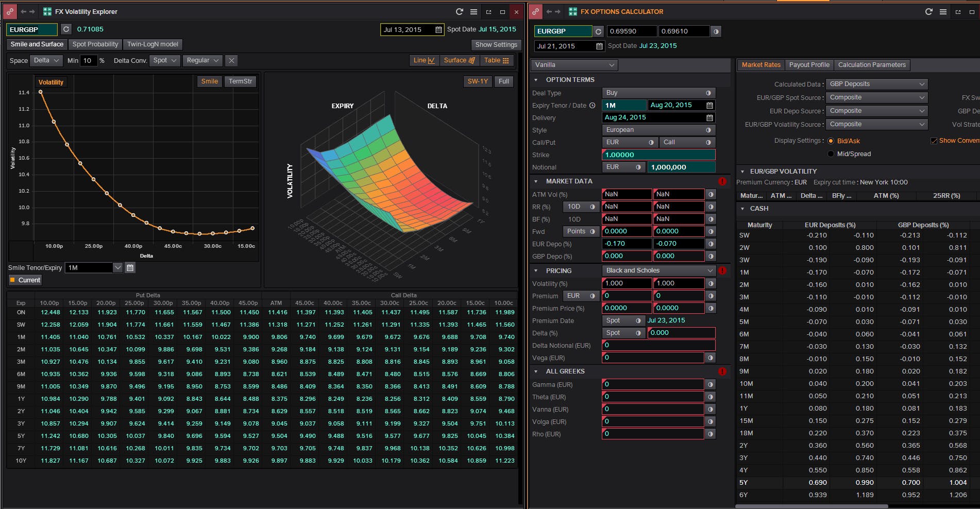
Task: Open the Payout Profile tab
Action: tap(809, 65)
